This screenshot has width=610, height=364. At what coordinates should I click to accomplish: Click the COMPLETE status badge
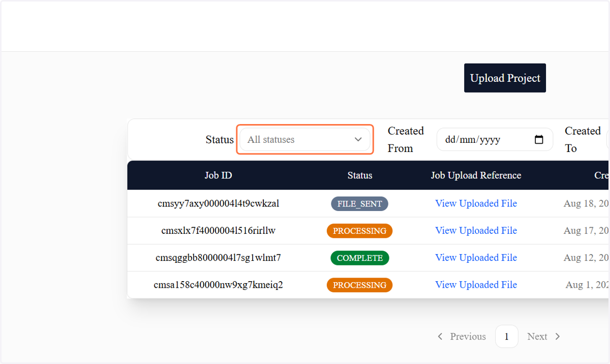359,258
